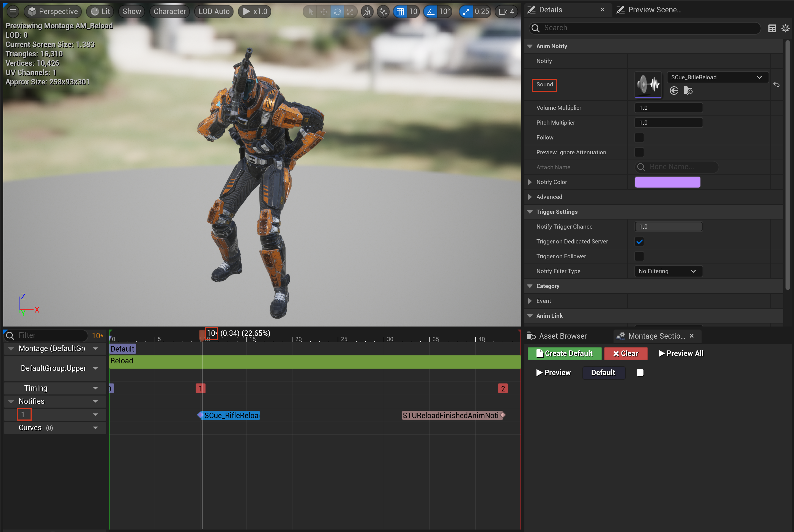The width and height of the screenshot is (794, 532).
Task: Browse to sound asset in content browser
Action: click(x=688, y=91)
